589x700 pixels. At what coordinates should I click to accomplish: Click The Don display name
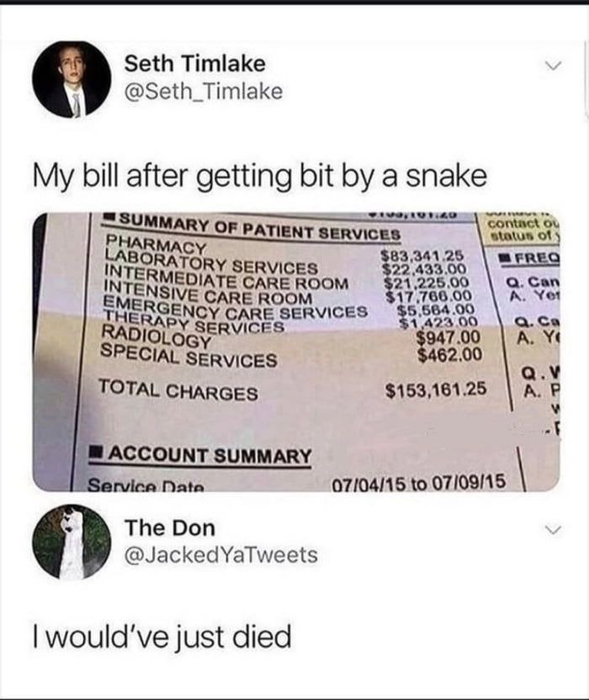[x=170, y=528]
